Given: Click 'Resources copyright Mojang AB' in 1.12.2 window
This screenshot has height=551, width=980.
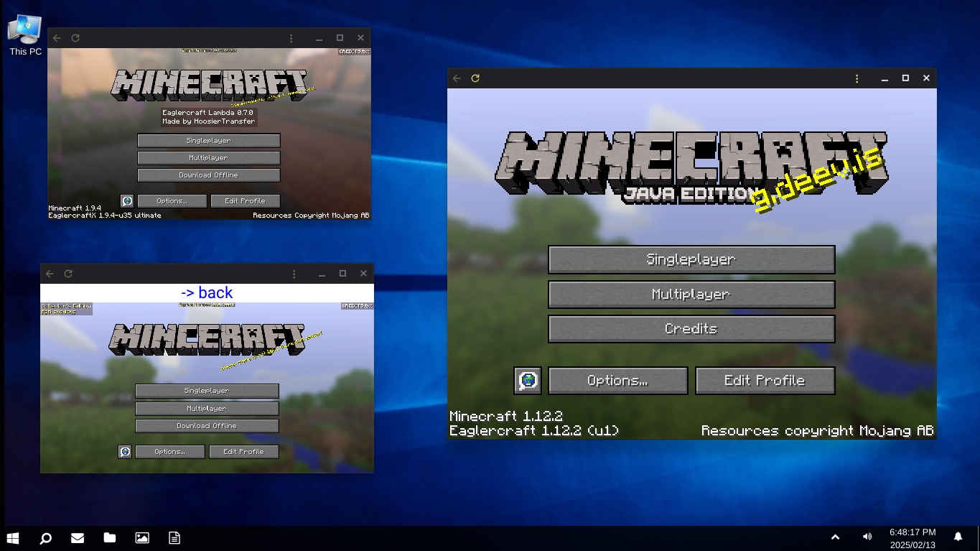Looking at the screenshot, I should coord(818,431).
